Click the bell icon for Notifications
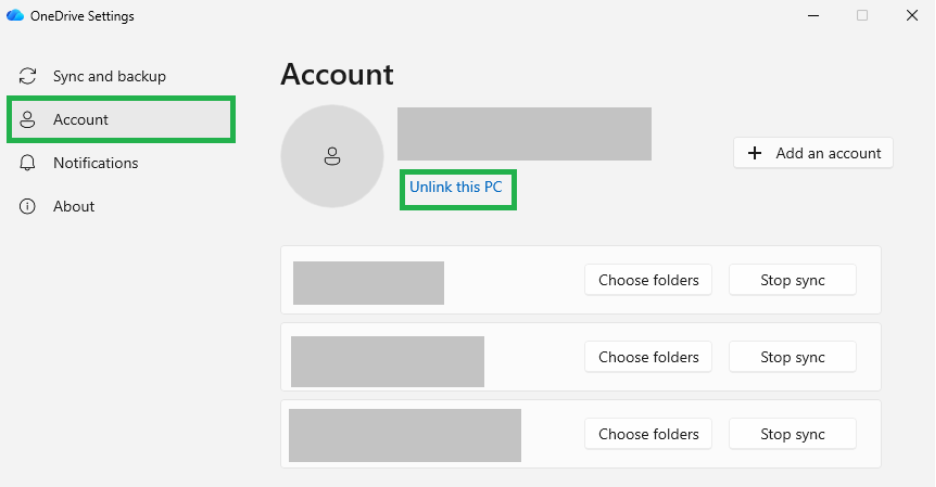This screenshot has width=936, height=487. coord(27,163)
